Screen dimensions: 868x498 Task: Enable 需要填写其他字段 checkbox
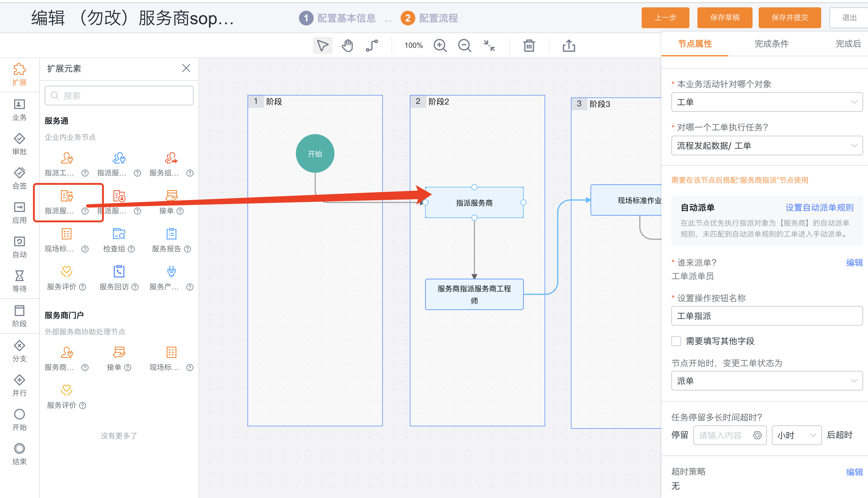click(676, 341)
